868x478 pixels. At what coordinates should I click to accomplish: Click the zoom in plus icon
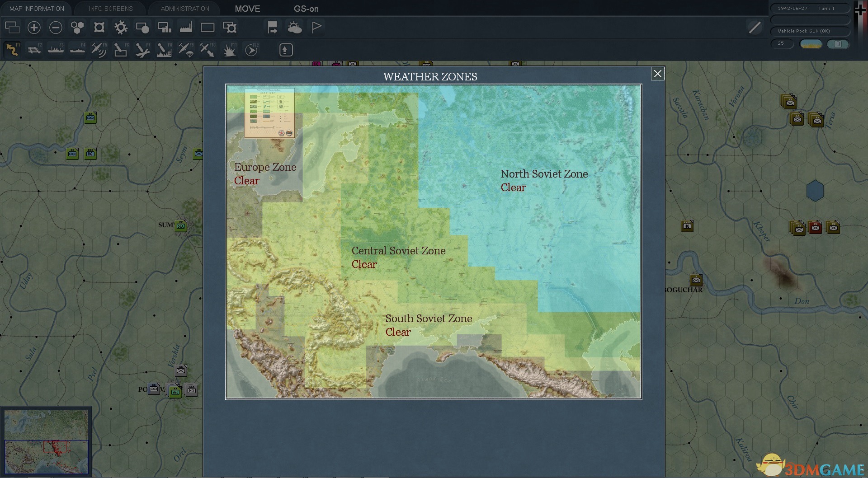[34, 28]
